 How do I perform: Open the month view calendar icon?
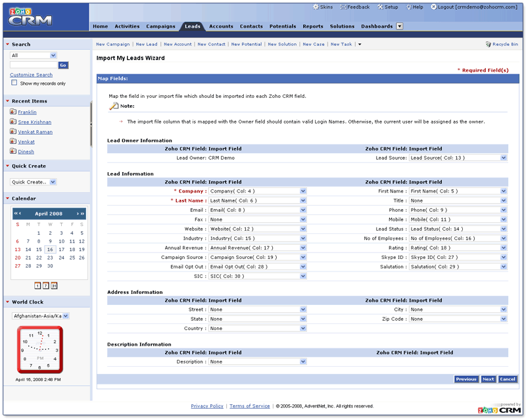tap(53, 285)
